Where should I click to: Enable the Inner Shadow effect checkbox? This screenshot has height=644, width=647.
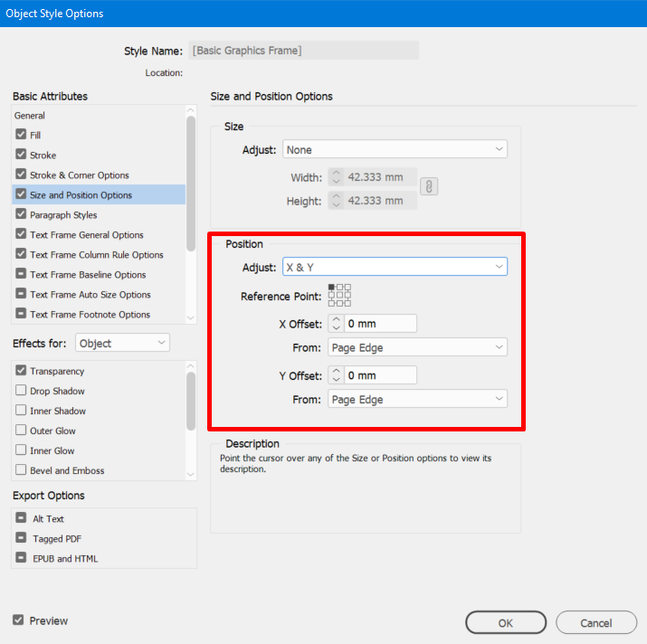[21, 410]
